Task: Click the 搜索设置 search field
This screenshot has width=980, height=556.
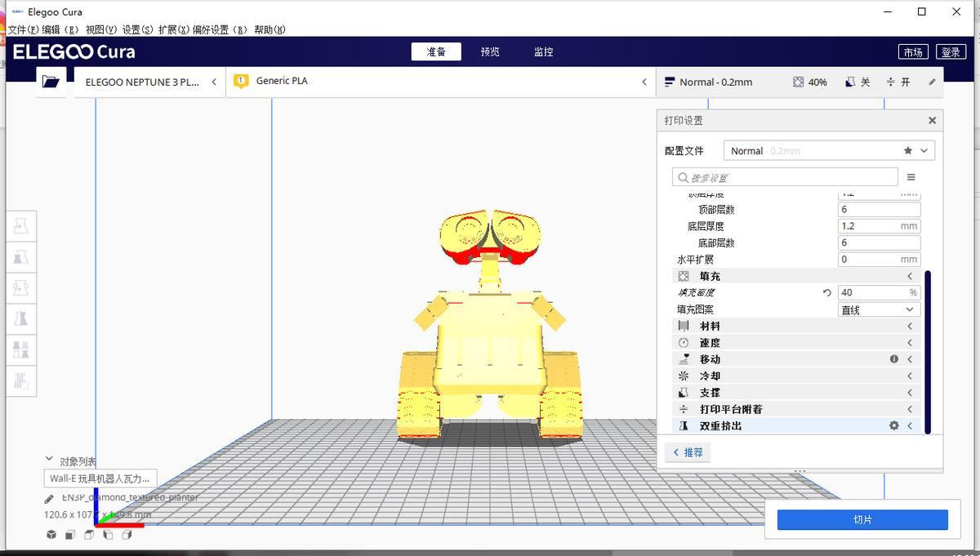Action: point(784,176)
